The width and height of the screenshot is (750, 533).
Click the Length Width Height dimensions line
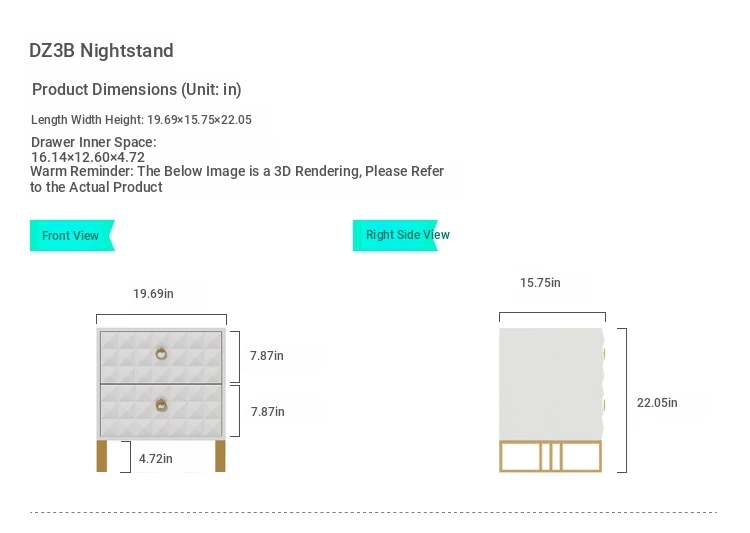tap(141, 120)
